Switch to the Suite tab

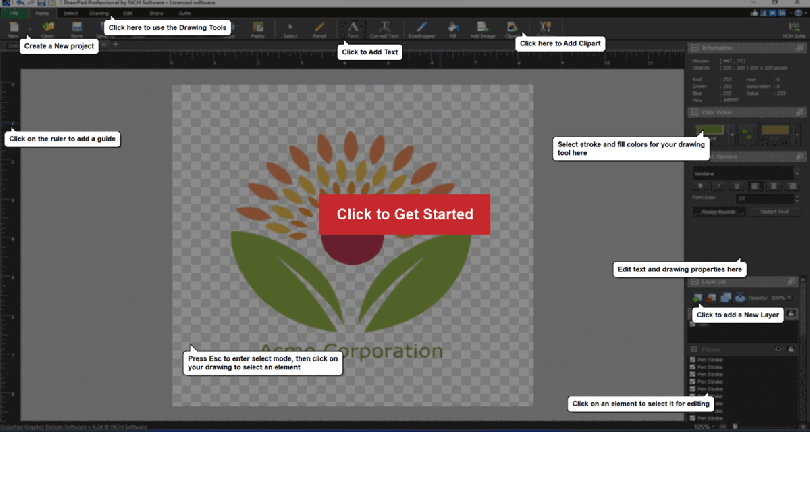[184, 13]
